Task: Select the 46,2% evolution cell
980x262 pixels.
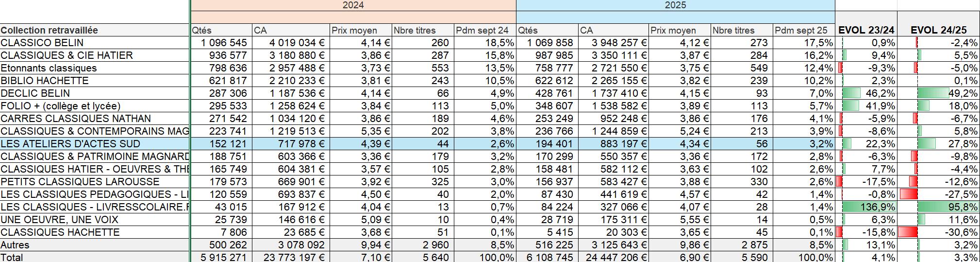Action: click(x=866, y=93)
